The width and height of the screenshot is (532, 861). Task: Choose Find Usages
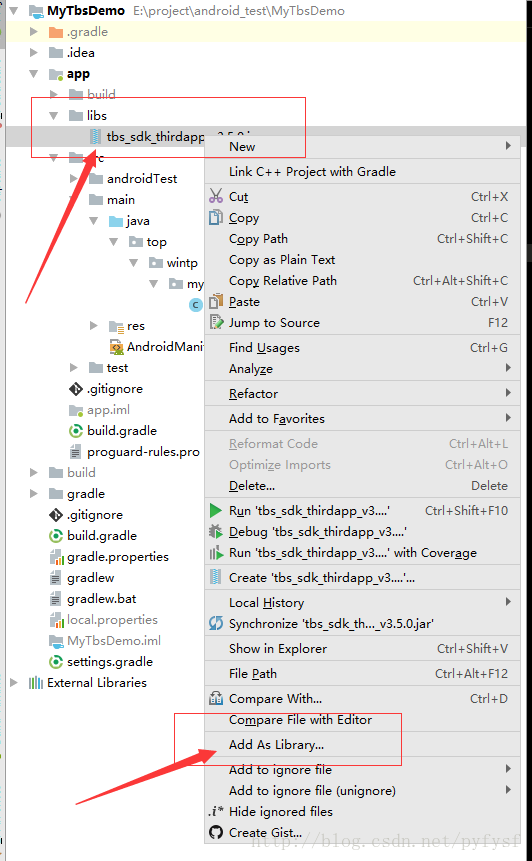pyautogui.click(x=362, y=348)
